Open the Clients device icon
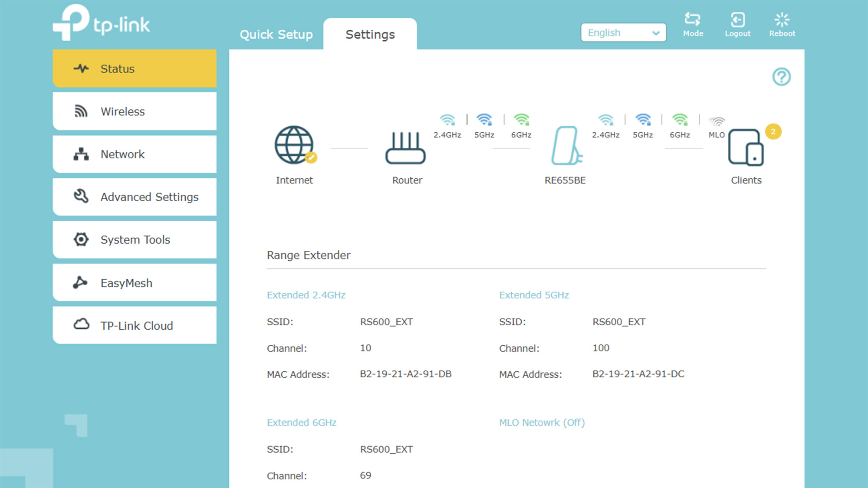Viewport: 868px width, 488px height. pyautogui.click(x=746, y=147)
